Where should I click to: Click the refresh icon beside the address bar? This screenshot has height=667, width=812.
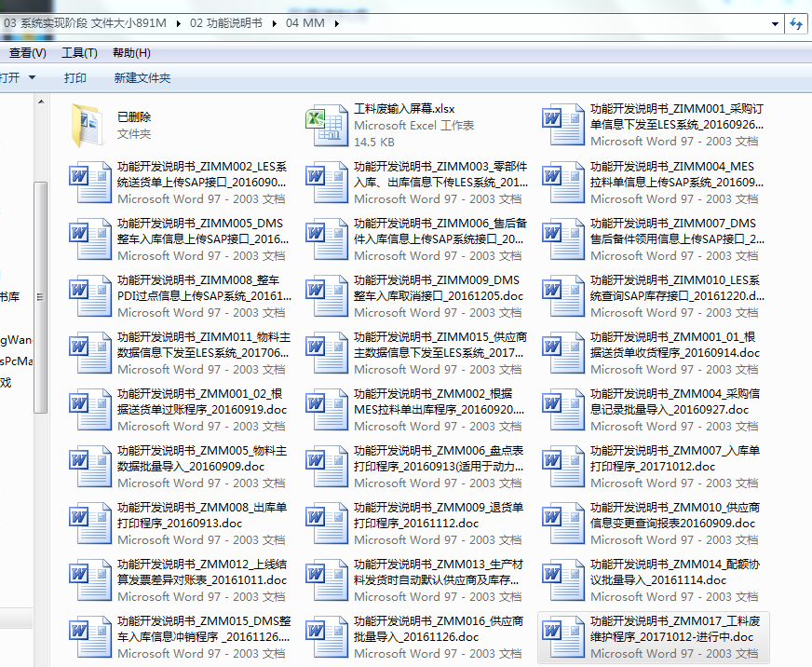pyautogui.click(x=796, y=23)
